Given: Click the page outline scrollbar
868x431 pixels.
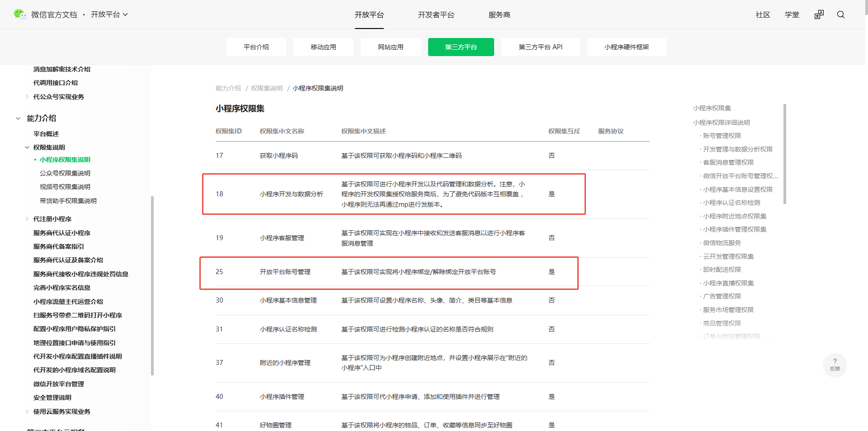Looking at the screenshot, I should pos(785,154).
